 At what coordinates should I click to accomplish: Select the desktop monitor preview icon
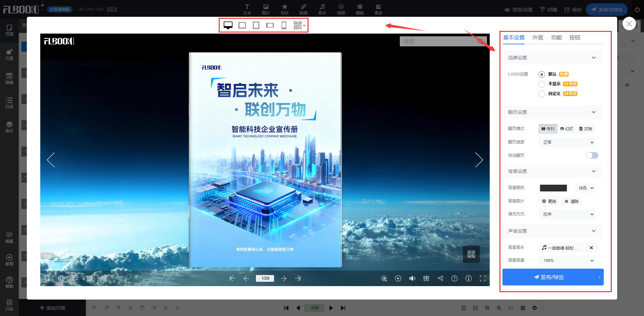228,26
